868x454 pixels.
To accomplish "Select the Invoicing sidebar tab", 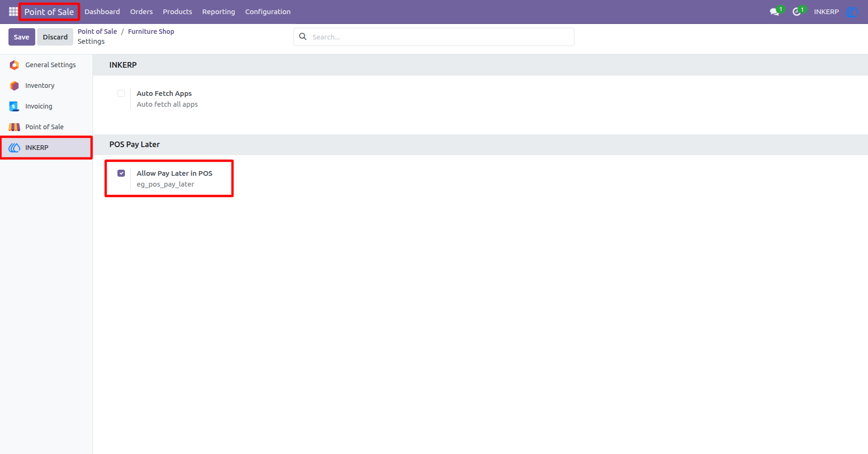I will tap(46, 106).
